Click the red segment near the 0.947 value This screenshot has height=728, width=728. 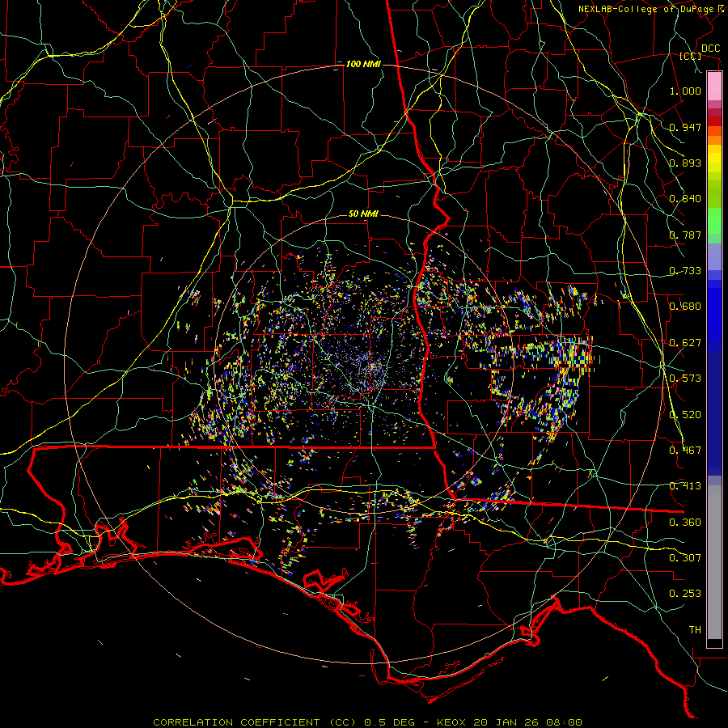click(x=714, y=121)
